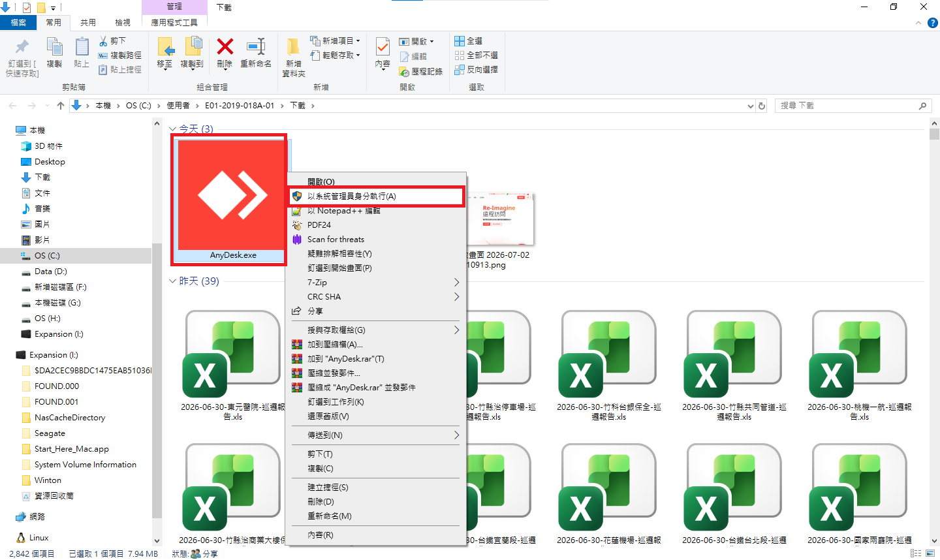Select PDF24 in the context menu

376,225
